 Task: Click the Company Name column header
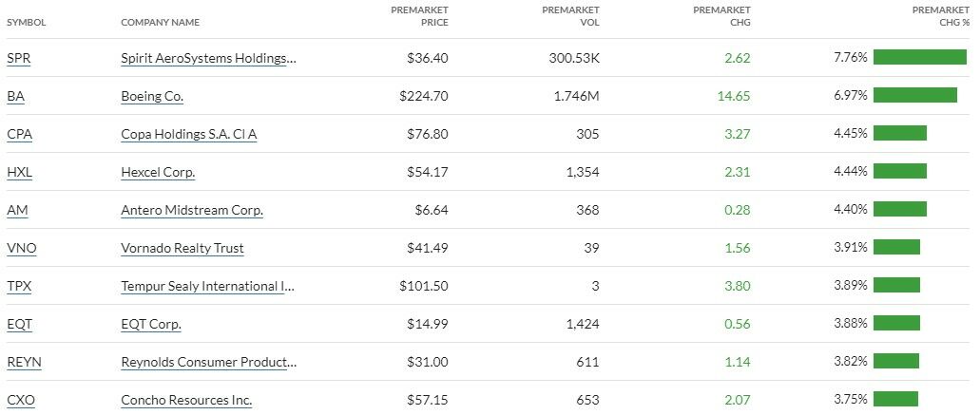[160, 22]
